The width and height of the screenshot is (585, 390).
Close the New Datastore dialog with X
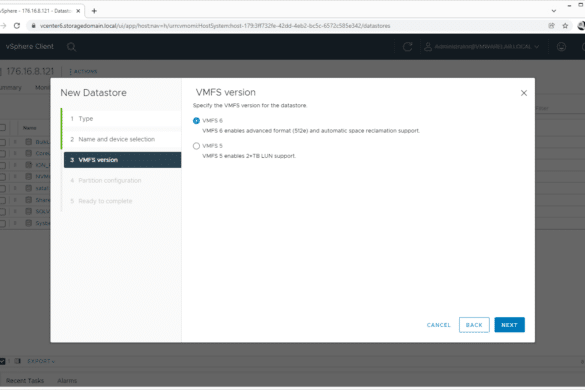(524, 93)
